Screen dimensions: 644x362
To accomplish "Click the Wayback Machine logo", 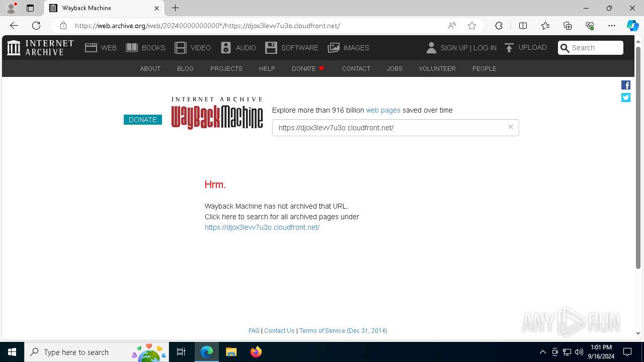I will click(x=217, y=113).
